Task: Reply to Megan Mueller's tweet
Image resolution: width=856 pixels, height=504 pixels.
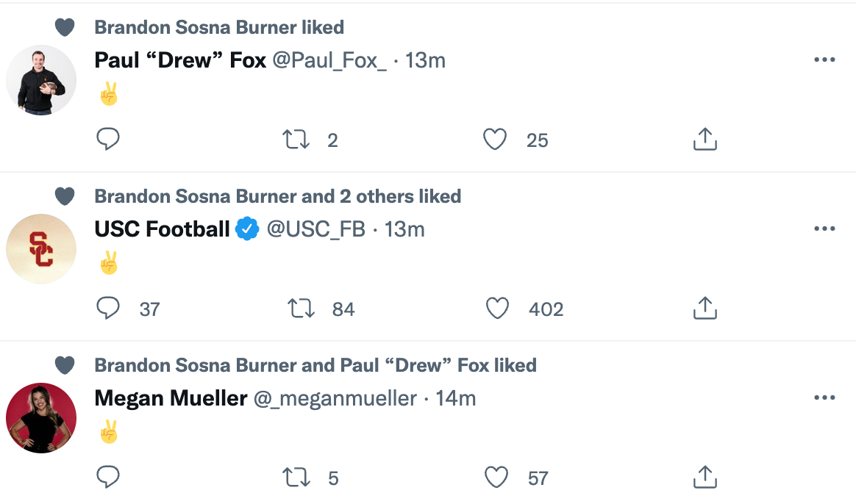Action: coord(108,478)
